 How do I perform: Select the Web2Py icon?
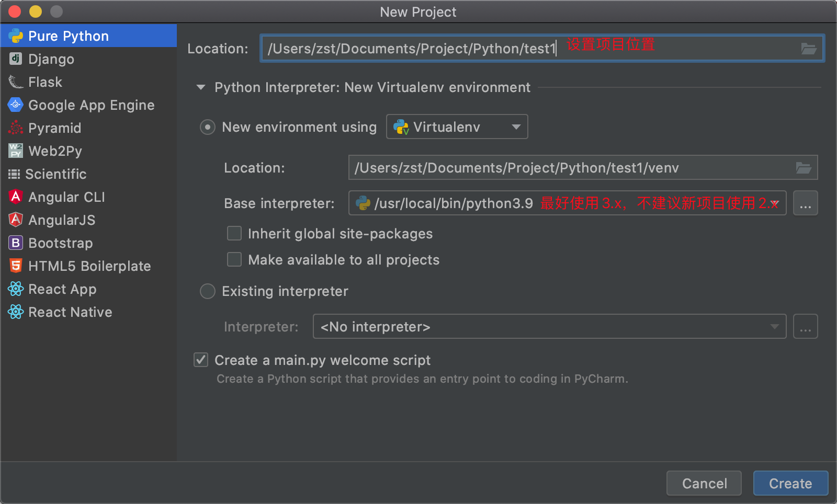point(15,151)
